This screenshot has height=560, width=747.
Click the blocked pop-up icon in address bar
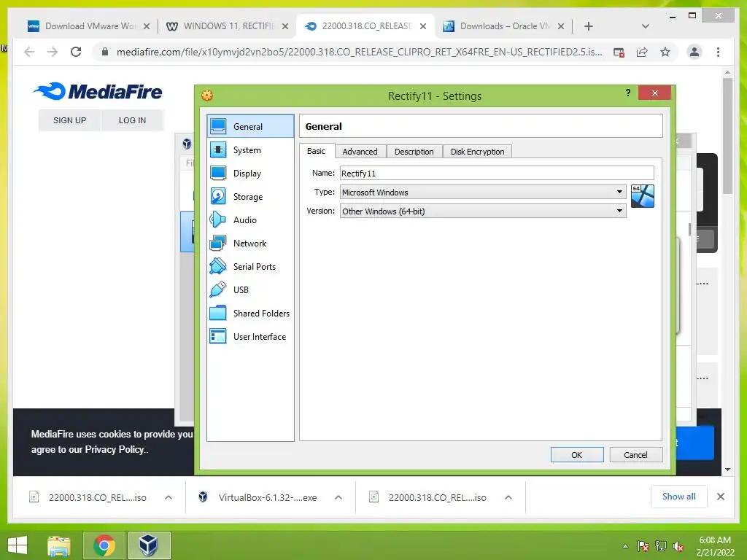point(619,52)
